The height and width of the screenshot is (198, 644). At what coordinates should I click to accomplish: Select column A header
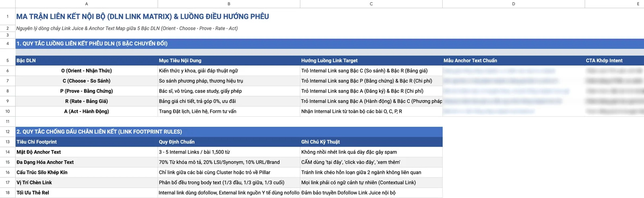tap(87, 4)
